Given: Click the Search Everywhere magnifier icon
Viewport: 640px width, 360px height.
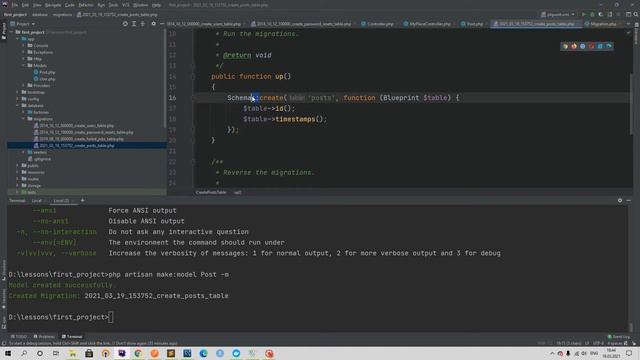Looking at the screenshot, I should (x=636, y=14).
